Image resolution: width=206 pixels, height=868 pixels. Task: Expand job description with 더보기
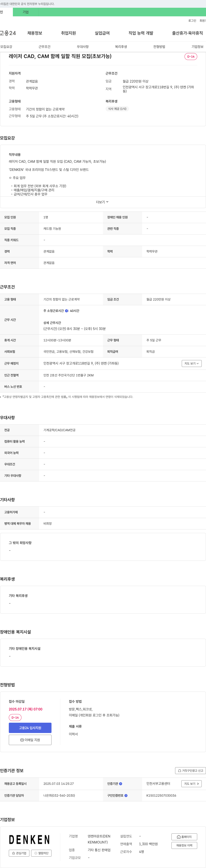point(102,202)
